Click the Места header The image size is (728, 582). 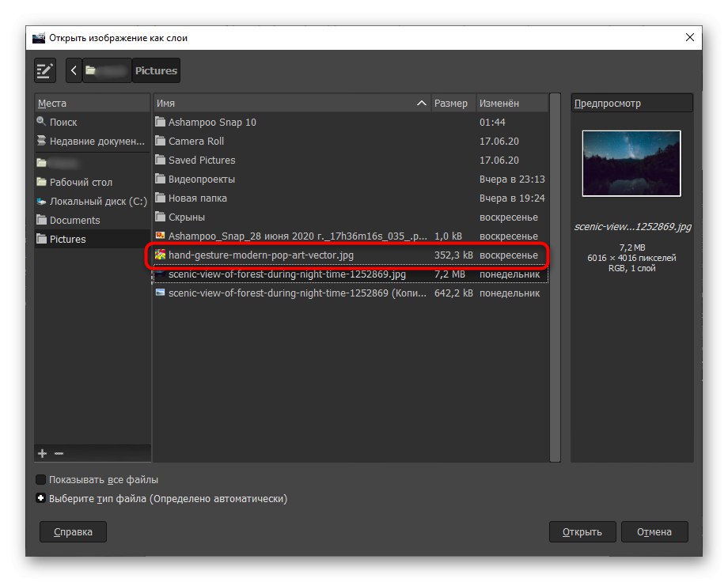93,103
